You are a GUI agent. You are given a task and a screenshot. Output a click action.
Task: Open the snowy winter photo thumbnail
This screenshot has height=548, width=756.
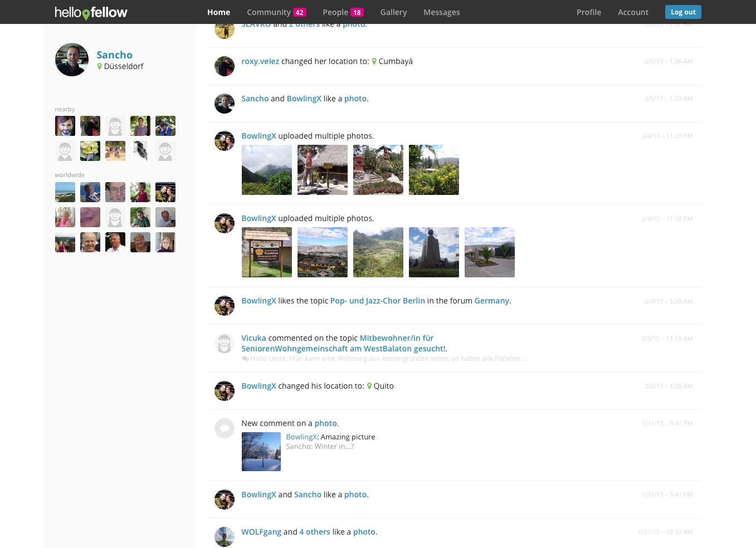coord(261,451)
